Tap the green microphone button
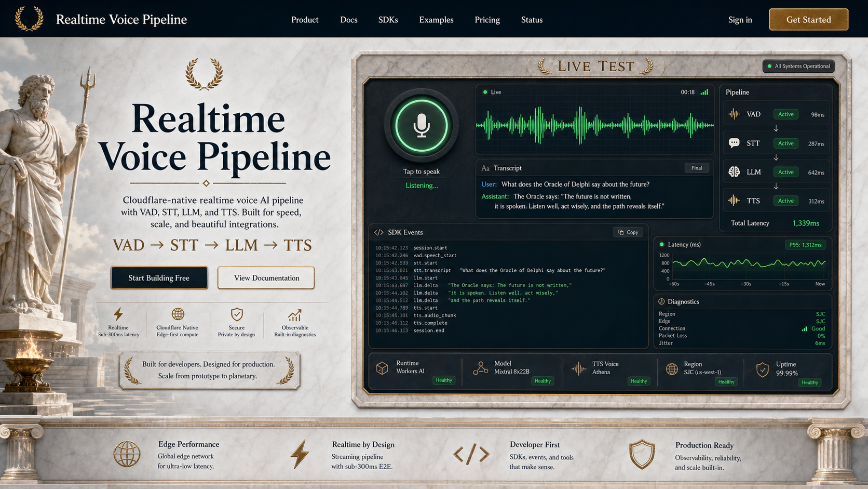The image size is (868, 489). [421, 125]
